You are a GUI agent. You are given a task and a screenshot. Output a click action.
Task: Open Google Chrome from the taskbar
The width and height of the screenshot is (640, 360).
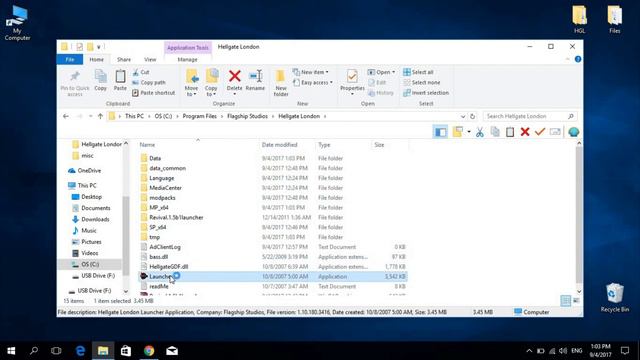click(149, 351)
